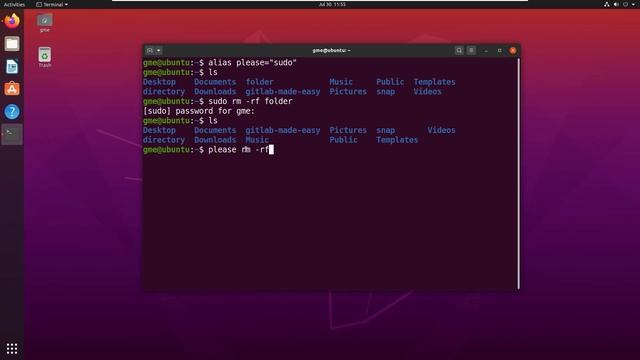Screen dimensions: 640x360
Task: Open the Files manager in dock
Action: click(x=12, y=44)
